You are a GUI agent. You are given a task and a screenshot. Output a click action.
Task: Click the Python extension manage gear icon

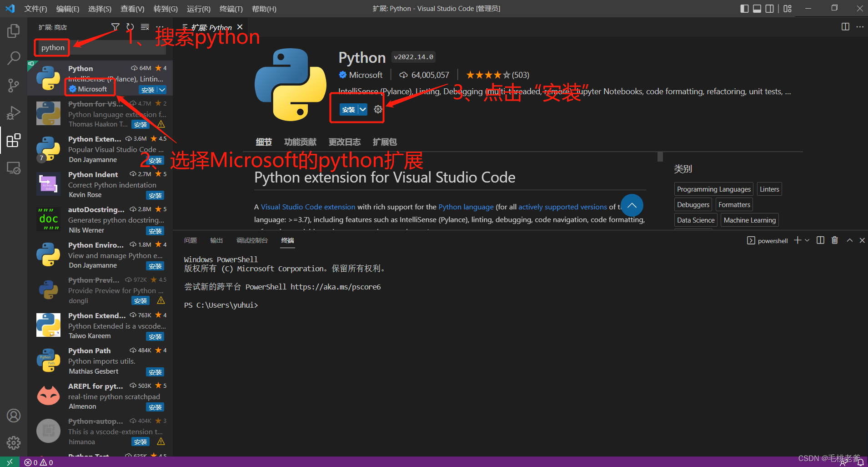point(378,109)
